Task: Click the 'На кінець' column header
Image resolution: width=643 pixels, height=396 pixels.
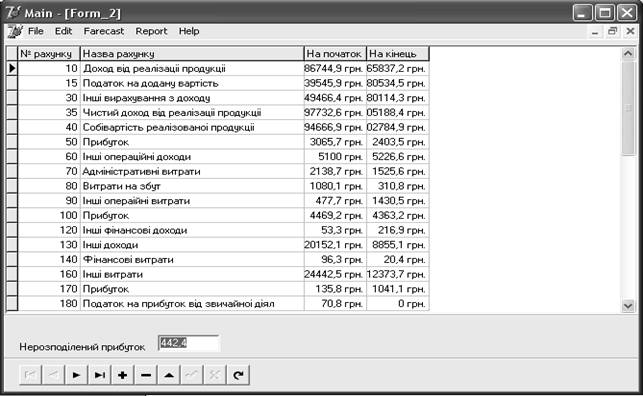Action: click(398, 54)
